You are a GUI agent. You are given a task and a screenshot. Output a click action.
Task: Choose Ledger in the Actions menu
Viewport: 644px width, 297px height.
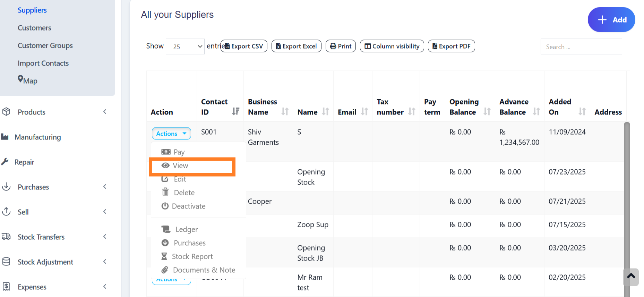[186, 229]
